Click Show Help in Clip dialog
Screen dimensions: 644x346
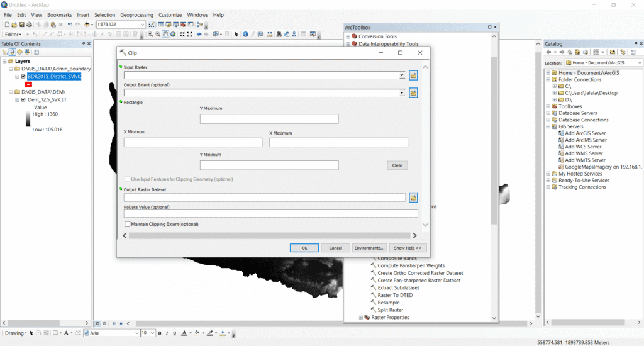[x=408, y=248]
